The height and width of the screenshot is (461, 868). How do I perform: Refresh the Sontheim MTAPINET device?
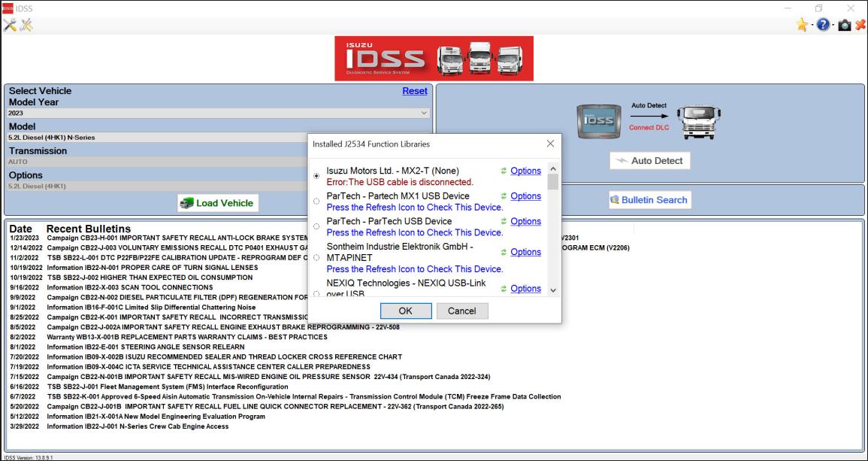504,252
